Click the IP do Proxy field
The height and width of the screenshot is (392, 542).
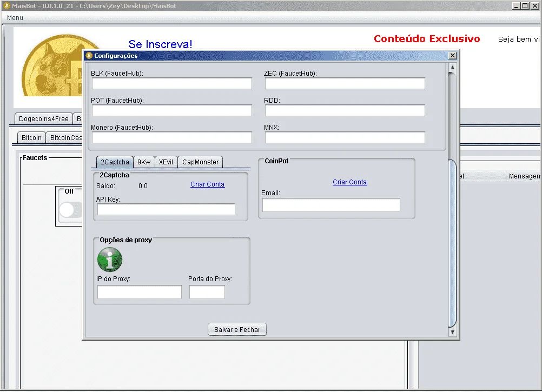(x=140, y=292)
